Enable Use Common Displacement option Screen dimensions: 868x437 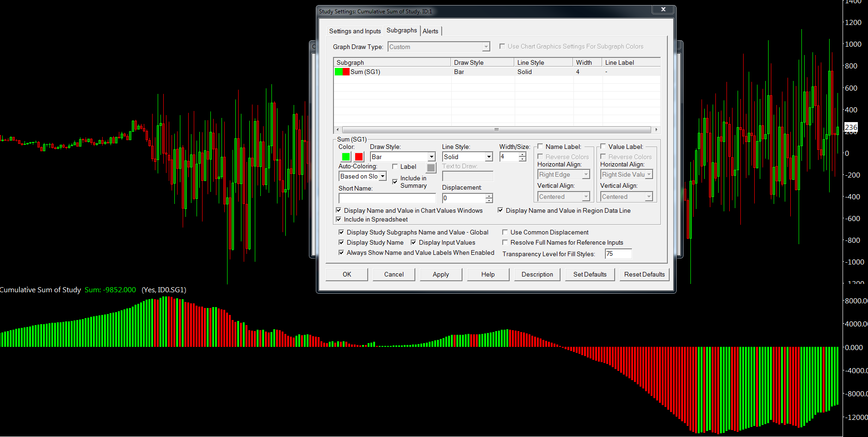(505, 232)
